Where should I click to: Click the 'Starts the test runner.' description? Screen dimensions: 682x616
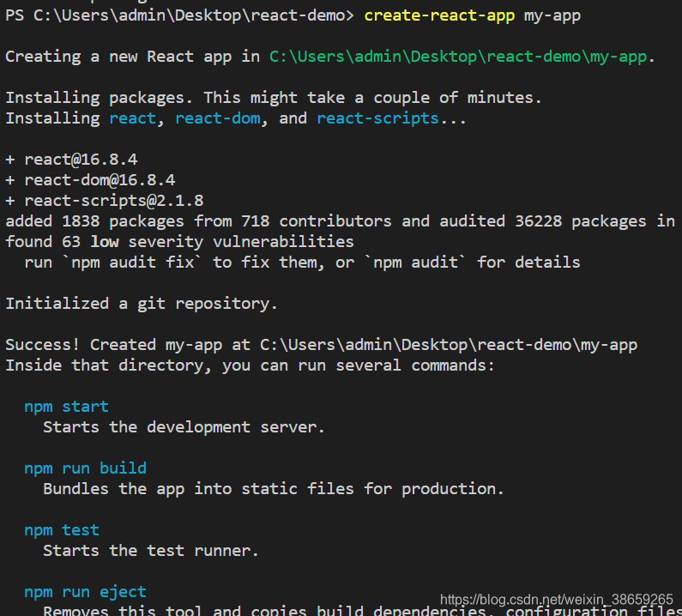151,551
